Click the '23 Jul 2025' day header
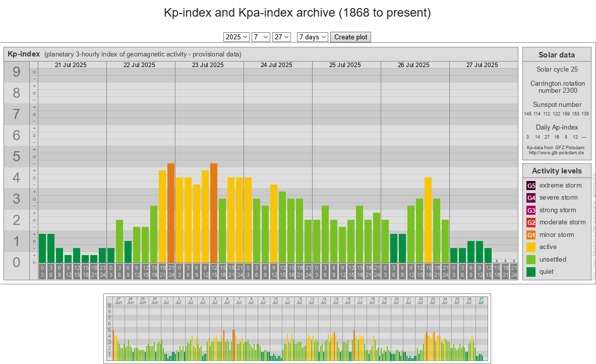 click(208, 65)
